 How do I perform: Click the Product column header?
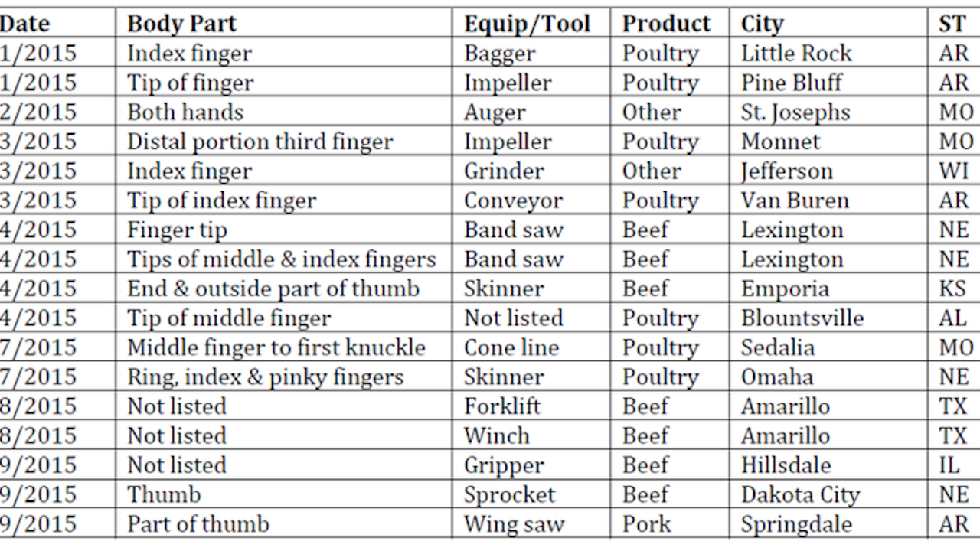(x=666, y=24)
